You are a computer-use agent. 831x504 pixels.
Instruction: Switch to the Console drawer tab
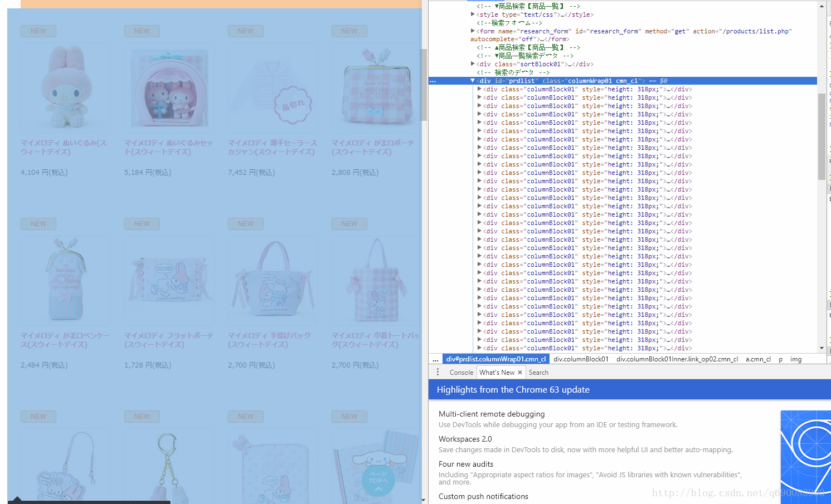coord(461,373)
